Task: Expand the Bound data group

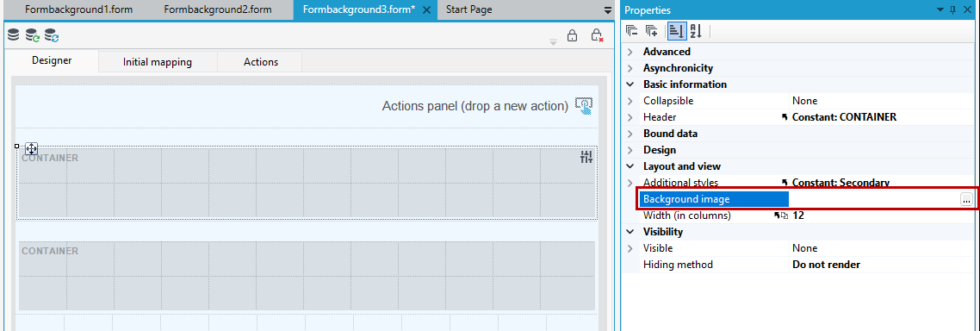Action: (630, 134)
